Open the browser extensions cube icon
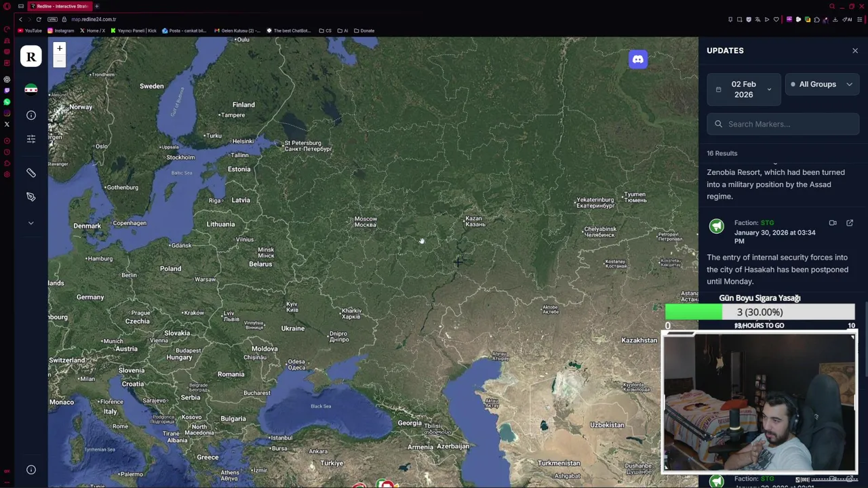 point(816,19)
